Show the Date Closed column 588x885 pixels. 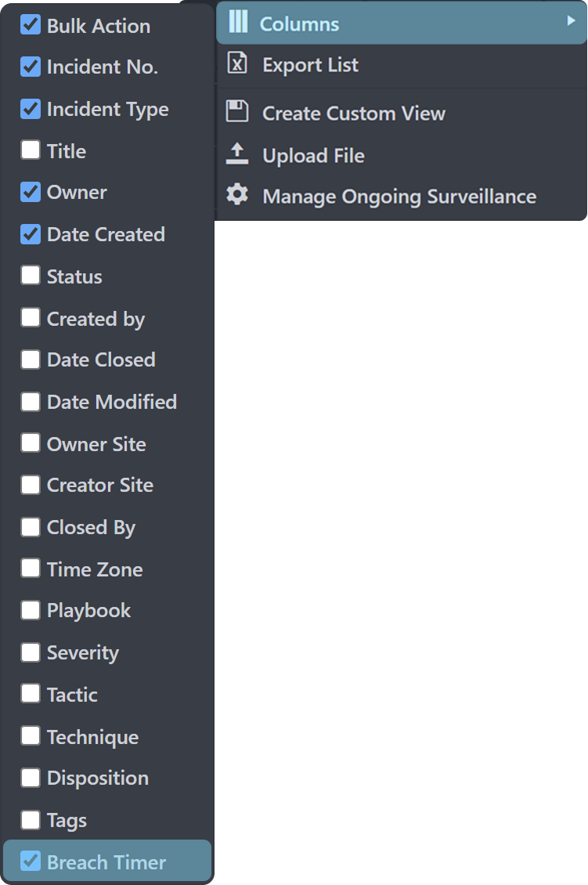(31, 359)
